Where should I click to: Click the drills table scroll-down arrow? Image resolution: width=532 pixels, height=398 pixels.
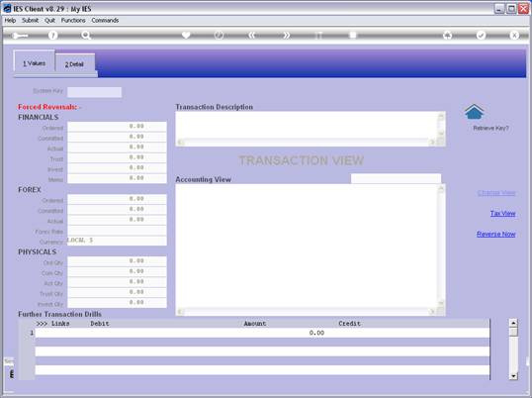click(513, 376)
